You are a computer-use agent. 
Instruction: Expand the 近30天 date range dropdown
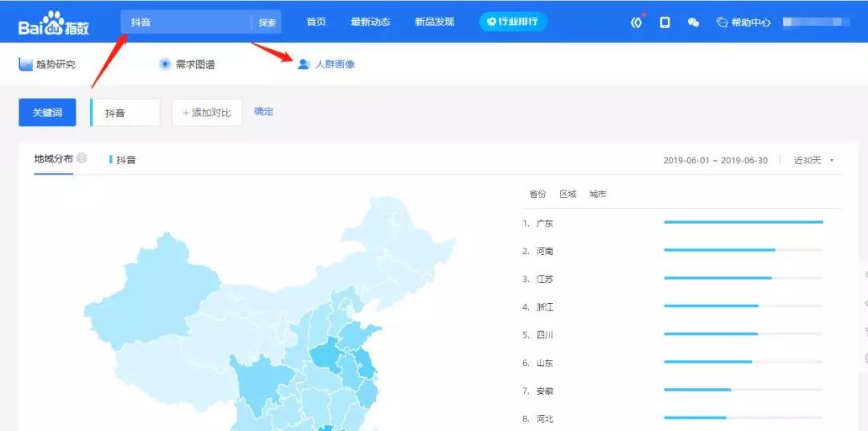tap(813, 160)
